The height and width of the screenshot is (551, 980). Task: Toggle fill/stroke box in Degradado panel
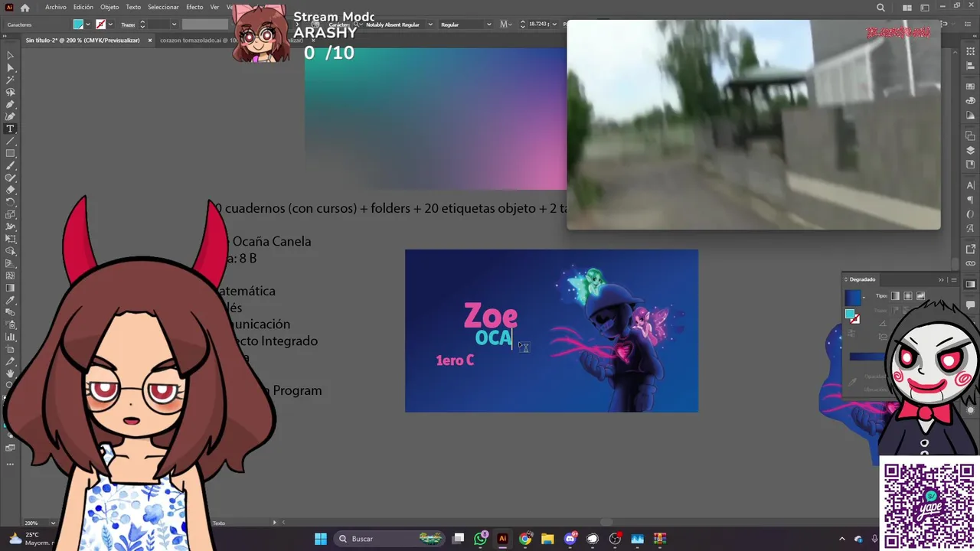pos(852,316)
